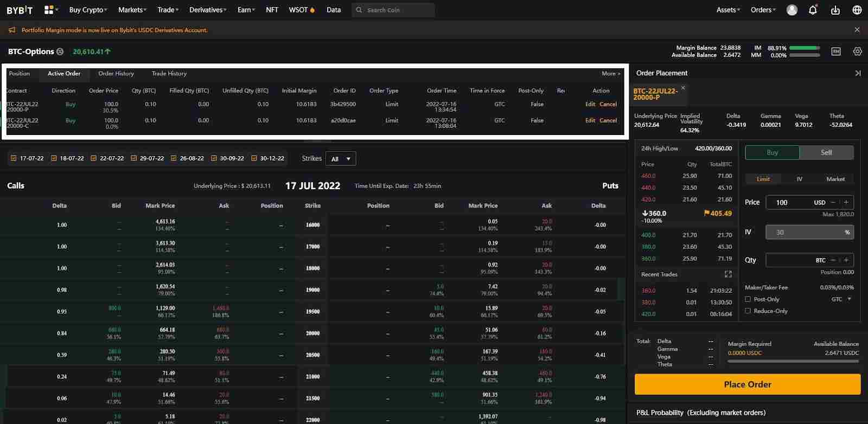Toggle the 18-07-22 expiry checkbox
Screen dimensions: 868x424
(x=54, y=158)
